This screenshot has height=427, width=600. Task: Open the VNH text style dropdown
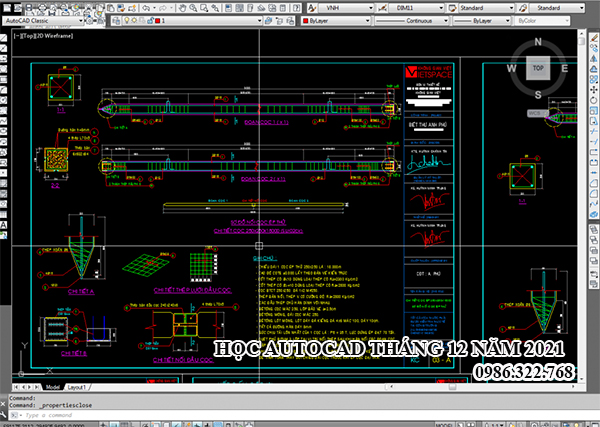click(x=371, y=8)
